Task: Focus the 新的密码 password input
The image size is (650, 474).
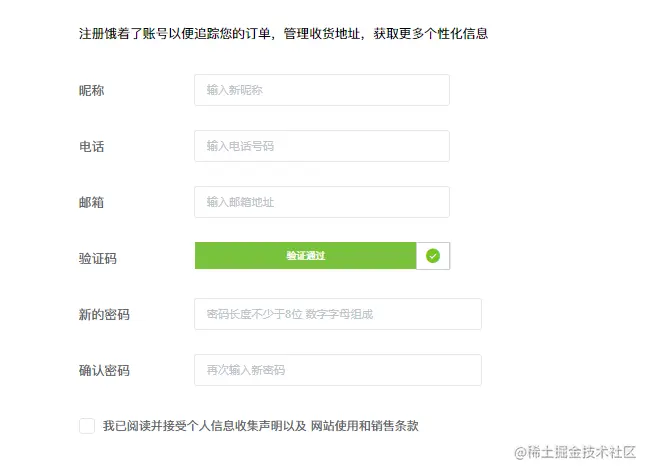Action: click(x=337, y=314)
